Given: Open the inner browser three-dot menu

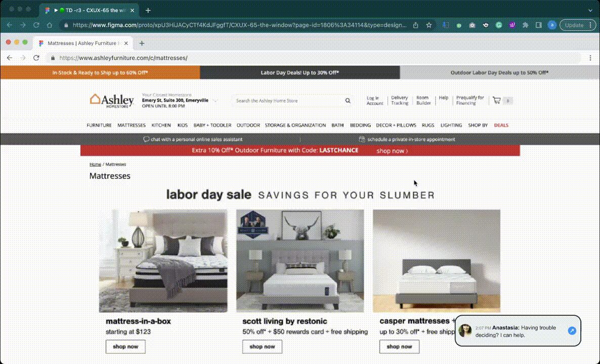Looking at the screenshot, I should pyautogui.click(x=590, y=58).
